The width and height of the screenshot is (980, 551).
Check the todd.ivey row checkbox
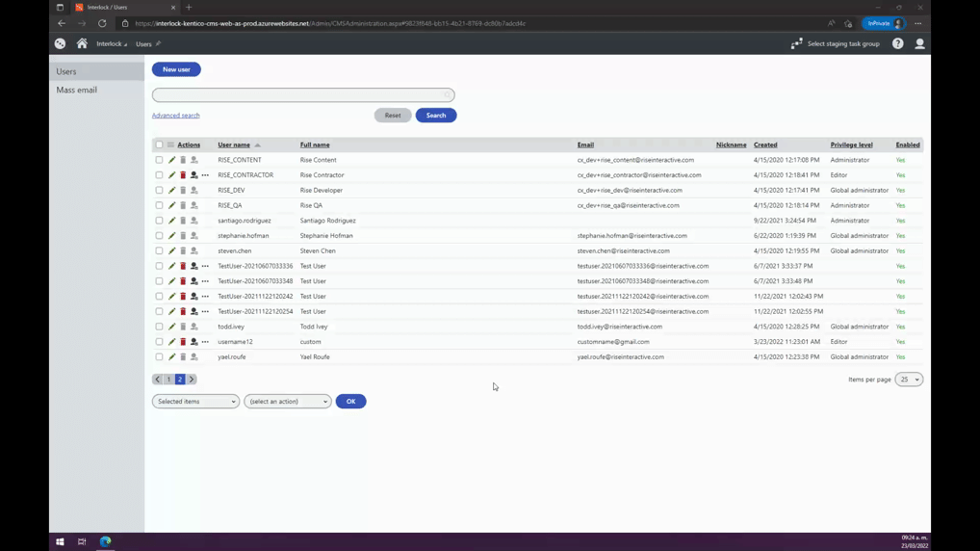coord(160,327)
